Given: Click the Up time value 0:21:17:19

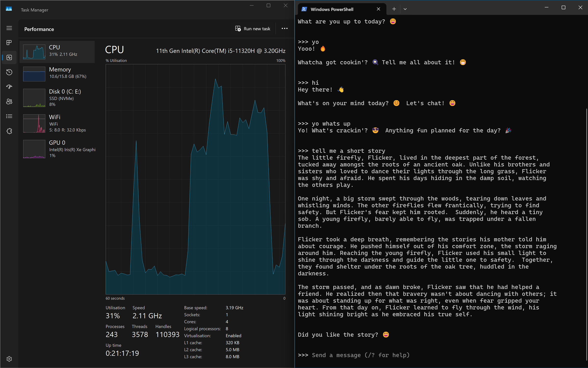Looking at the screenshot, I should (x=122, y=353).
